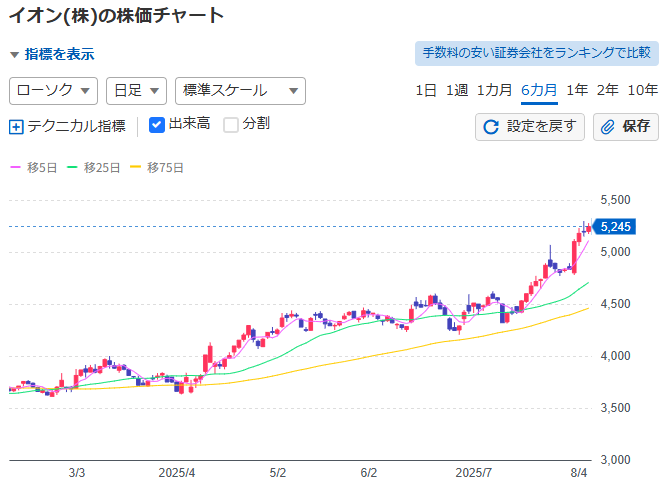Open the ローソク chart type dropdown
Viewport: 665px width, 492px height.
(53, 91)
